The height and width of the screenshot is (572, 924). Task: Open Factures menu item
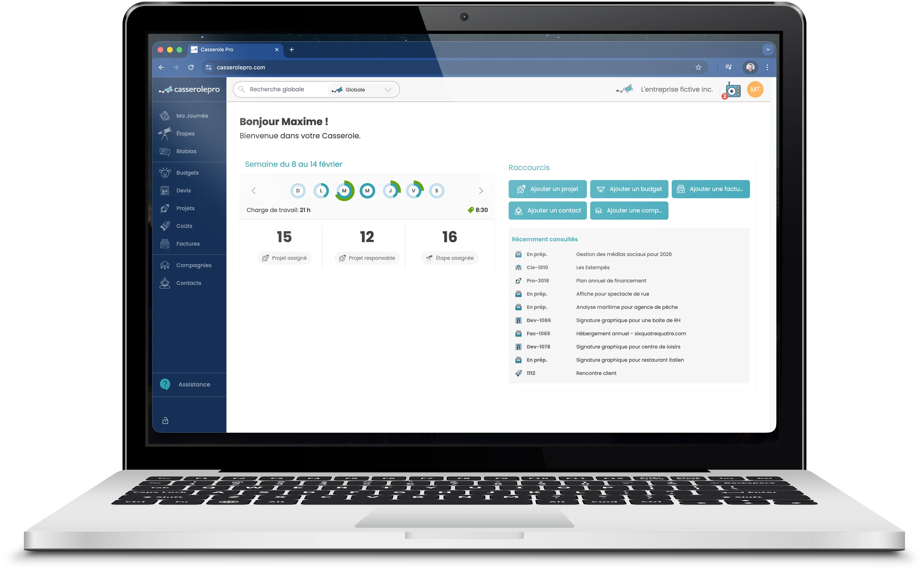tap(187, 244)
